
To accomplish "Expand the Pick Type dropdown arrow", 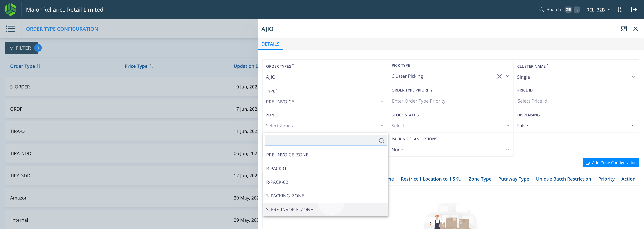I will [x=508, y=76].
